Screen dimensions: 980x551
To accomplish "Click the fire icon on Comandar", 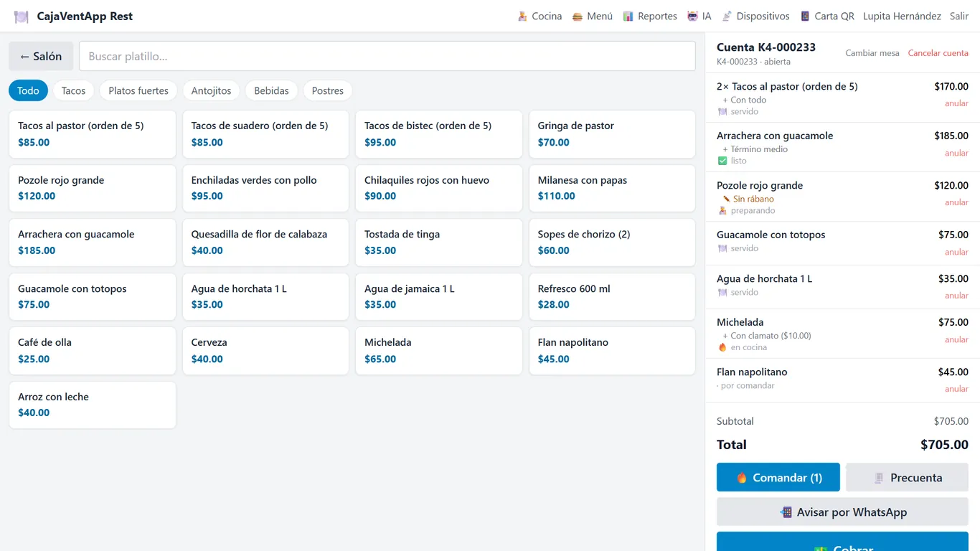I will point(742,478).
